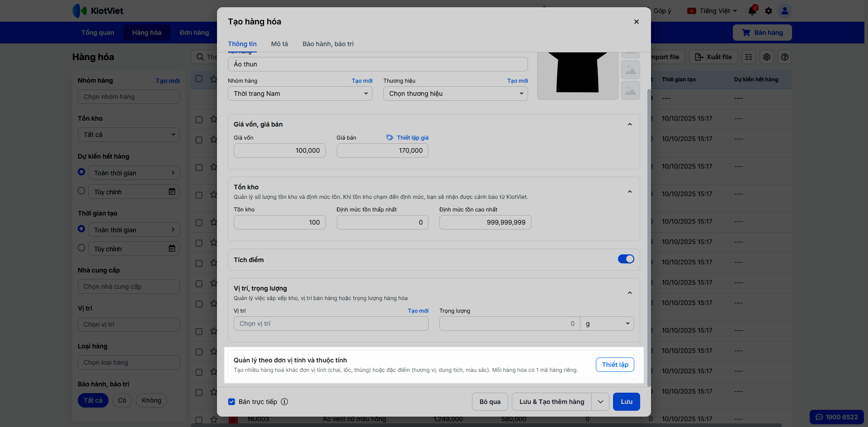Viewport: 868px width, 427px height.
Task: Select Tùy chỉnh radio under Thời gian tạo
Action: coord(81,248)
